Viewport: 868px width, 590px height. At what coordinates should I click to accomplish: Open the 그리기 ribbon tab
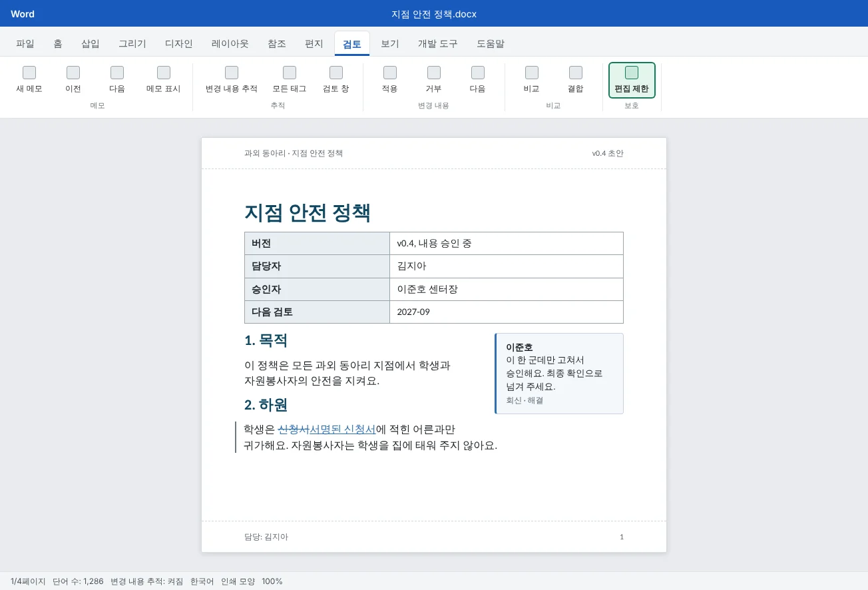coord(132,44)
